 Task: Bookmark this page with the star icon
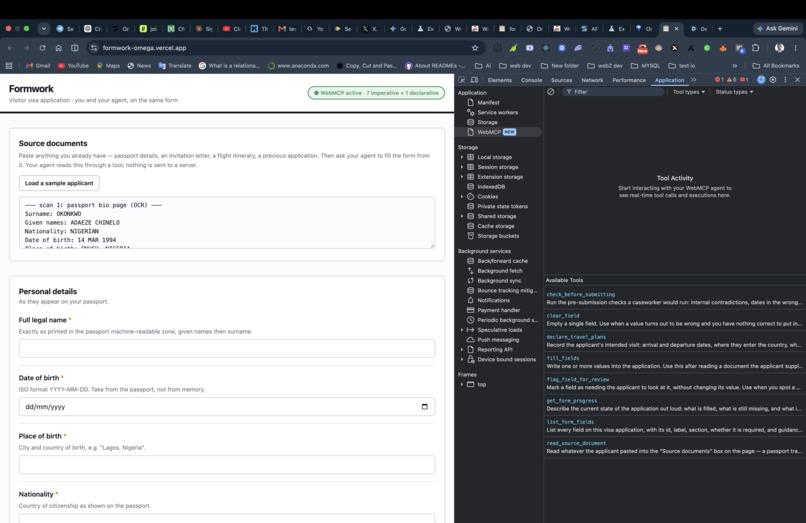click(475, 48)
